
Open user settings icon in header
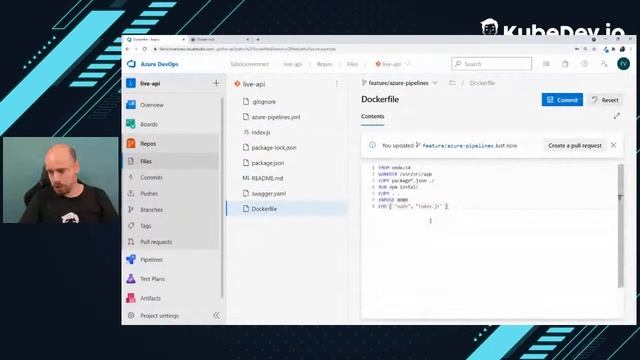(604, 64)
